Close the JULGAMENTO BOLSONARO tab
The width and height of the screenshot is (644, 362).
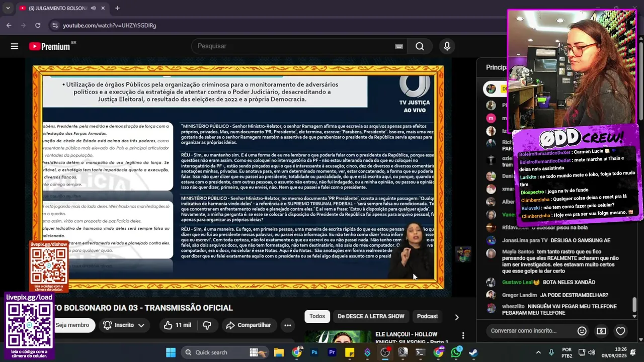click(x=103, y=8)
